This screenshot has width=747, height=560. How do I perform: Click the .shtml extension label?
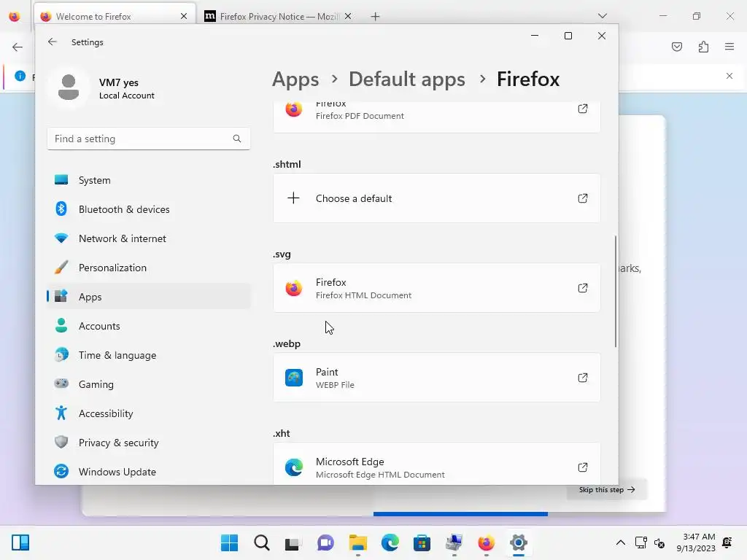287,164
